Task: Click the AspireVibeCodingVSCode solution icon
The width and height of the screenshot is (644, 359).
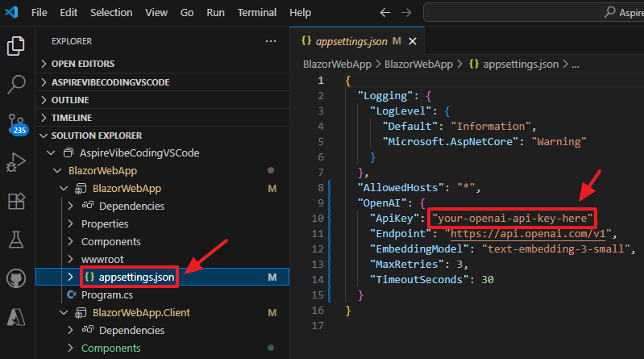Action: (x=69, y=153)
